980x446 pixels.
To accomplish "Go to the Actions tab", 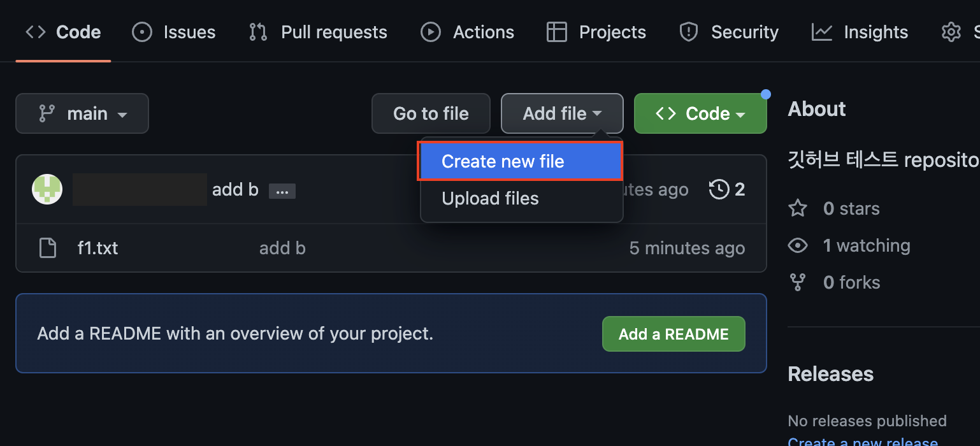I will tap(467, 32).
